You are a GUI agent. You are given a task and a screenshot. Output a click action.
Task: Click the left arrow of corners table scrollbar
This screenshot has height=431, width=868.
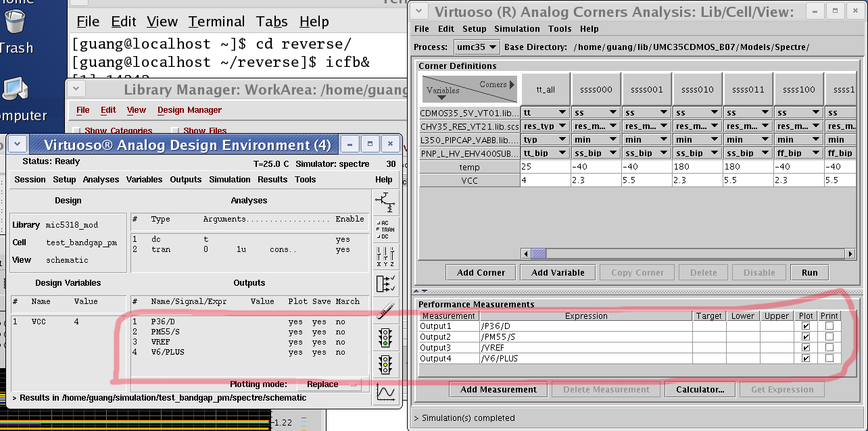tap(526, 254)
